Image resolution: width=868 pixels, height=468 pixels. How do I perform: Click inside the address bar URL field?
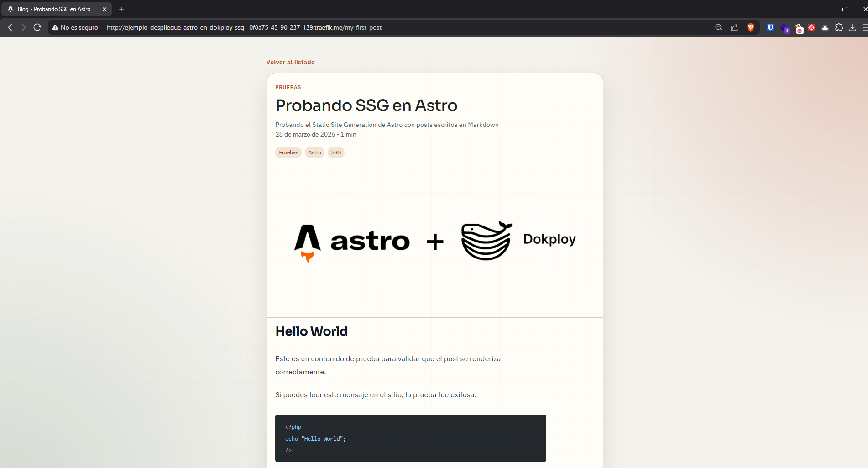click(244, 27)
